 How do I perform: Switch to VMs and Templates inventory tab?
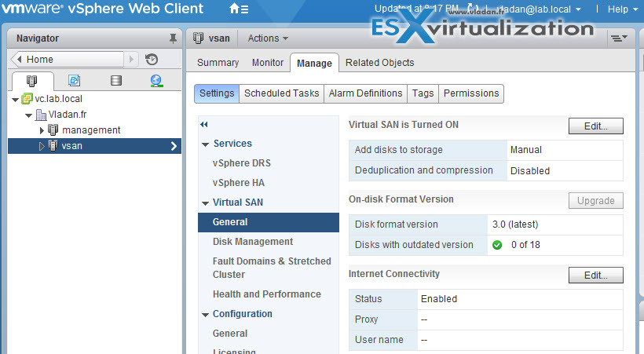[74, 81]
